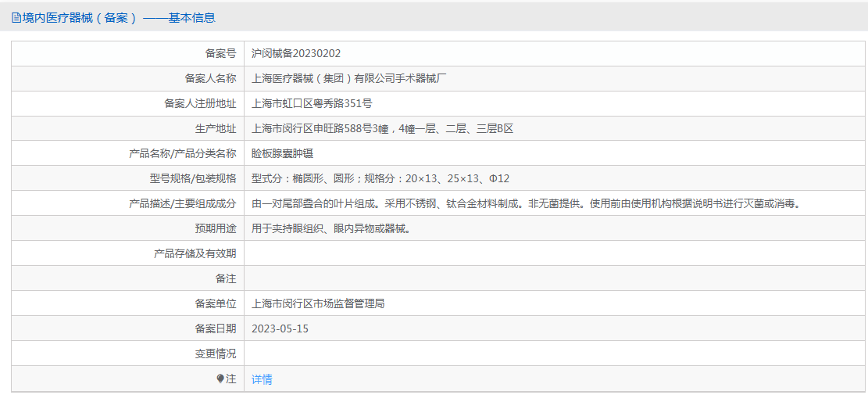Click the 变更情况 label
The height and width of the screenshot is (402, 868).
(x=216, y=354)
